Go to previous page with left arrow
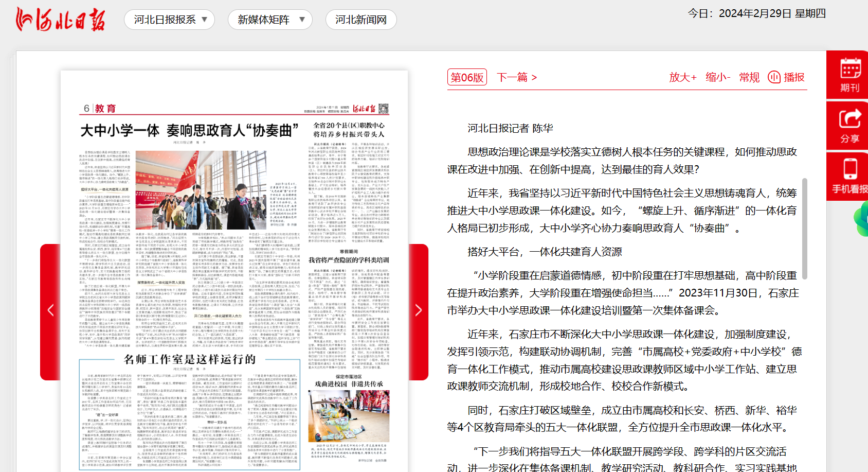 pyautogui.click(x=50, y=310)
